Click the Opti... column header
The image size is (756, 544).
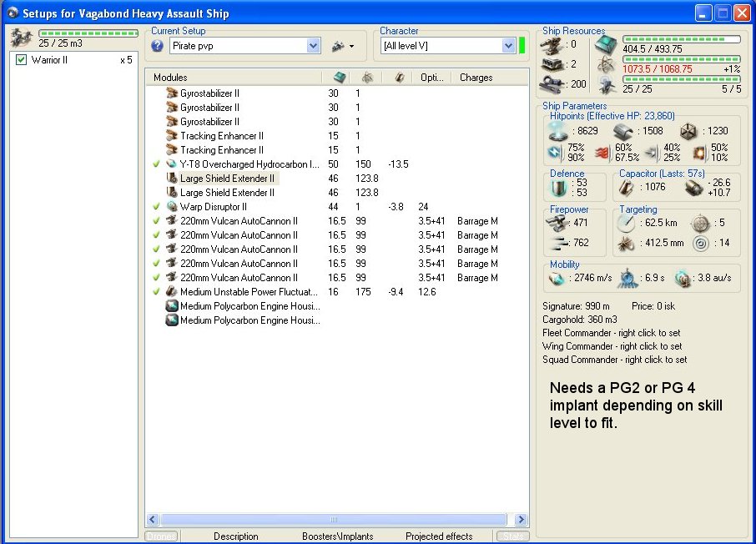pos(432,77)
